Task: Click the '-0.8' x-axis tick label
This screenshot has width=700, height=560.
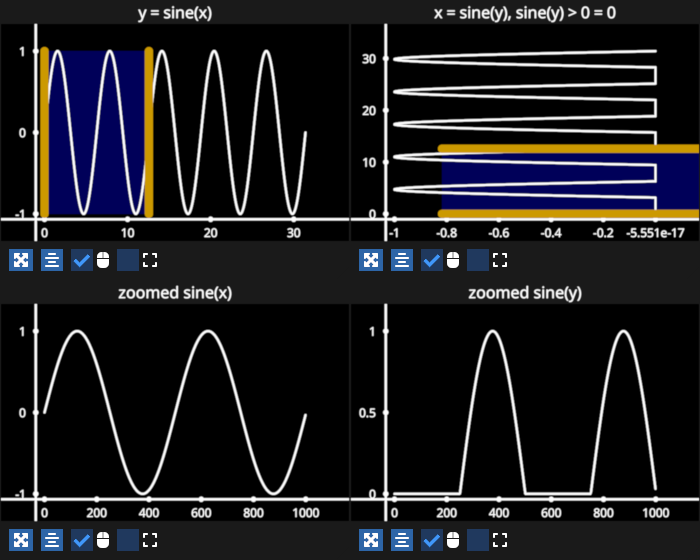Action: pos(446,233)
